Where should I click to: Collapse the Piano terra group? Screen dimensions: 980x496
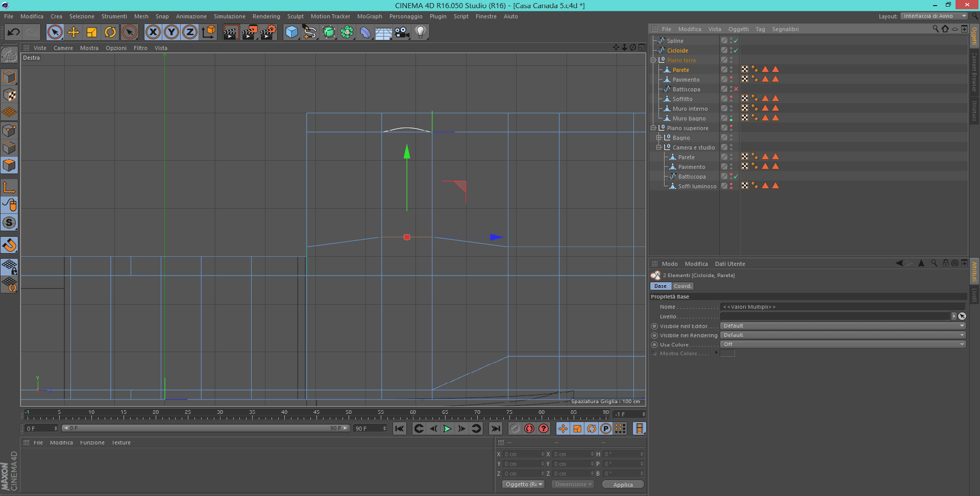[x=653, y=60]
